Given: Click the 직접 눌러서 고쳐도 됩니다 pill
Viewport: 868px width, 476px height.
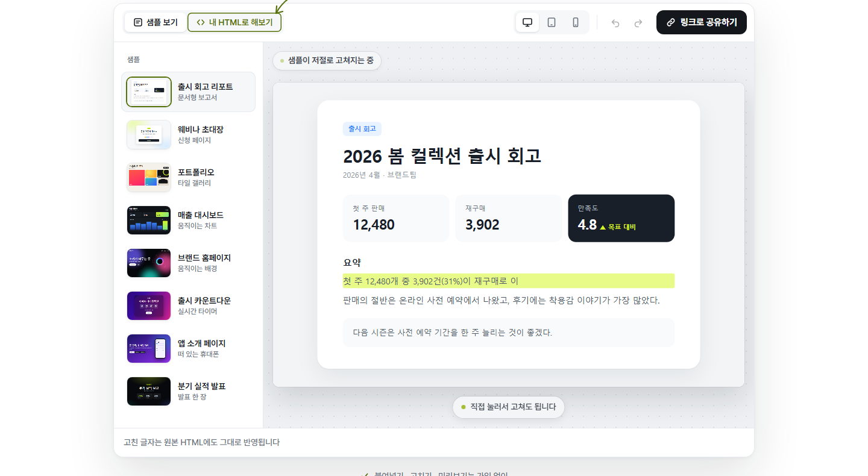Looking at the screenshot, I should click(509, 407).
